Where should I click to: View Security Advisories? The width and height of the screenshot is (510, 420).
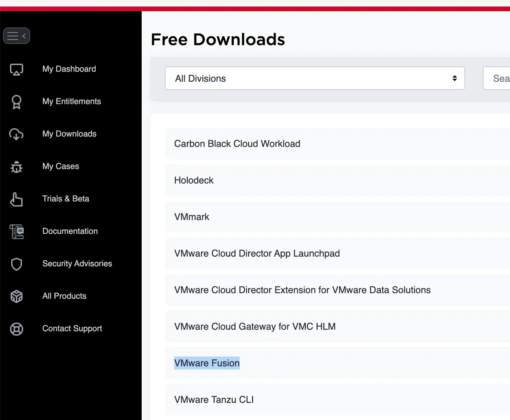[77, 263]
